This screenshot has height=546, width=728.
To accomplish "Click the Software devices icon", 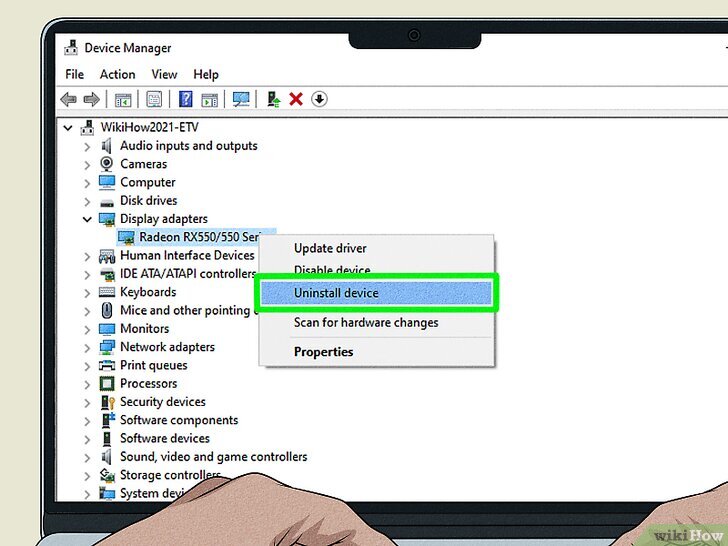I will (x=107, y=438).
